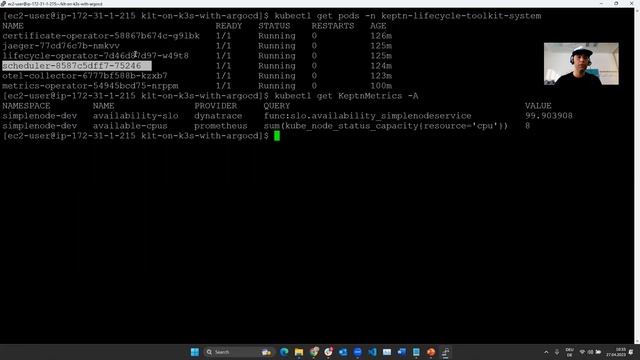Click the RESTARTS column header
Screen dimensions: 640x360
point(333,26)
